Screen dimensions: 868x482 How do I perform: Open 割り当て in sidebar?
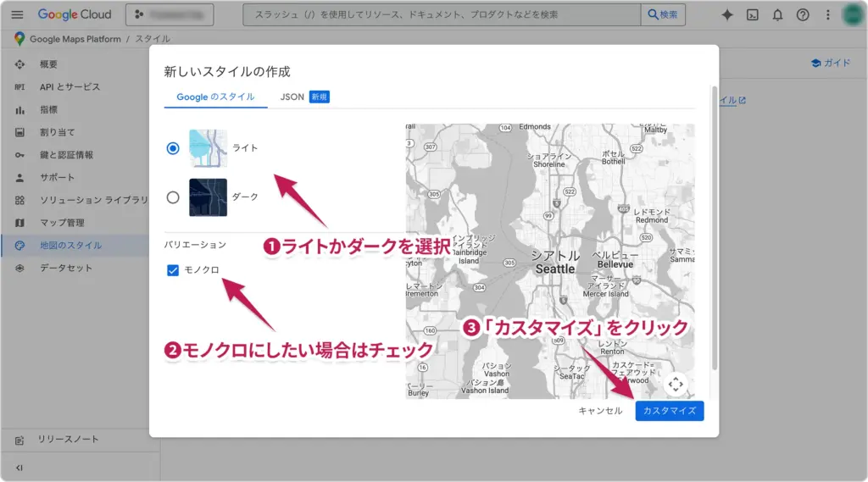click(57, 132)
